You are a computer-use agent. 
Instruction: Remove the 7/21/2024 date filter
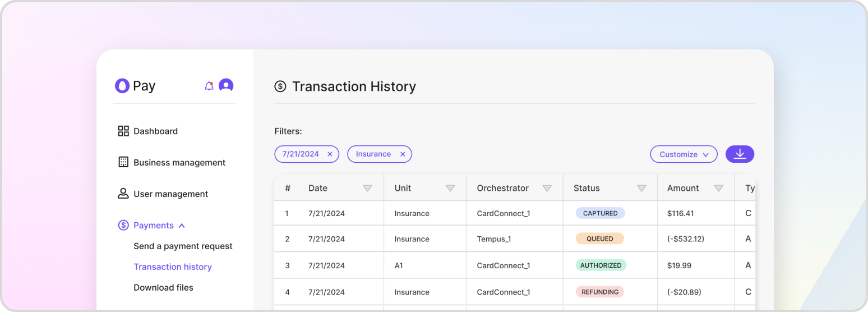click(x=330, y=154)
